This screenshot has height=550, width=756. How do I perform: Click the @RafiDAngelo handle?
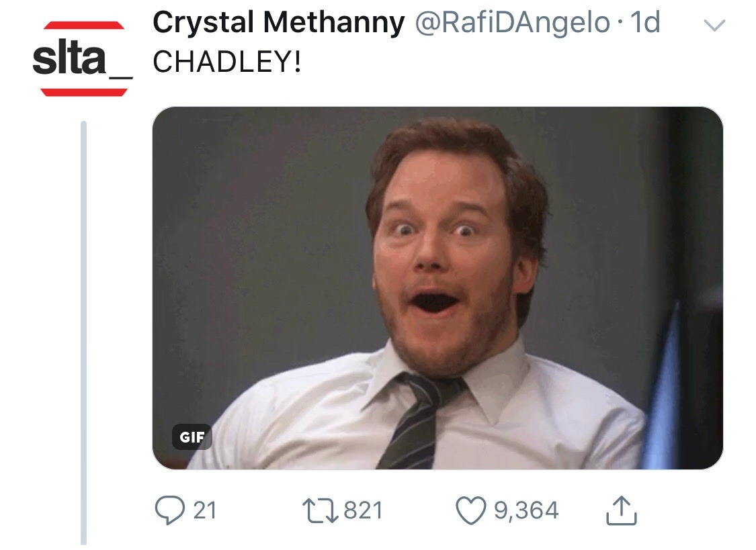pos(511,24)
